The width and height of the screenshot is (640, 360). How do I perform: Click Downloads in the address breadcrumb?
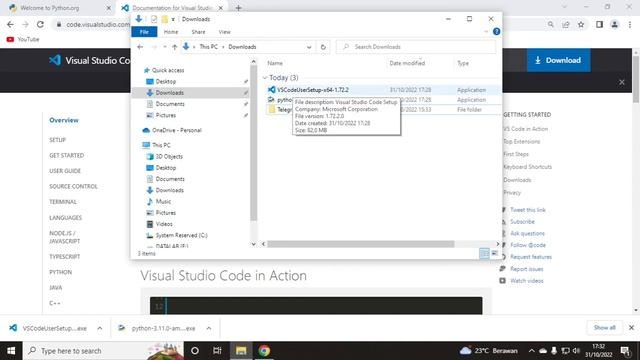[242, 47]
